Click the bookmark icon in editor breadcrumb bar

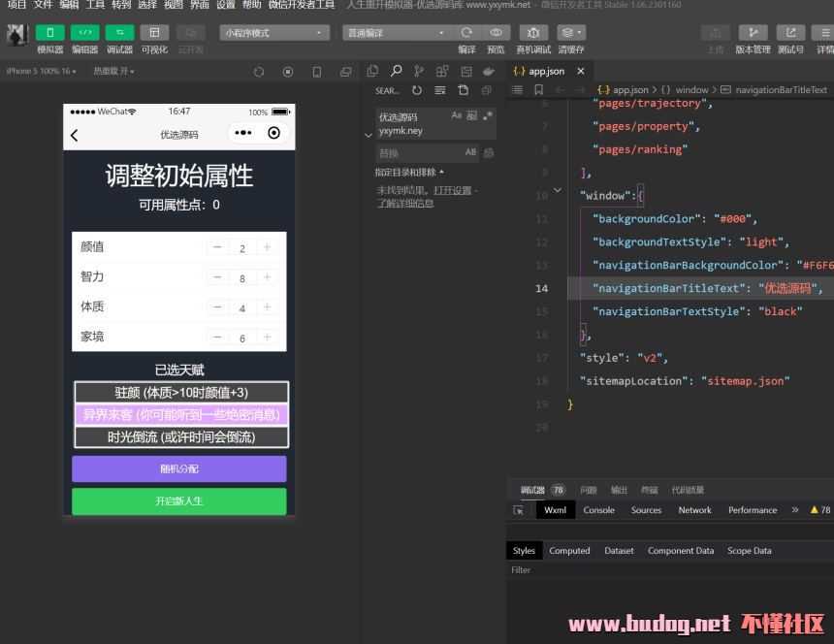tap(538, 90)
